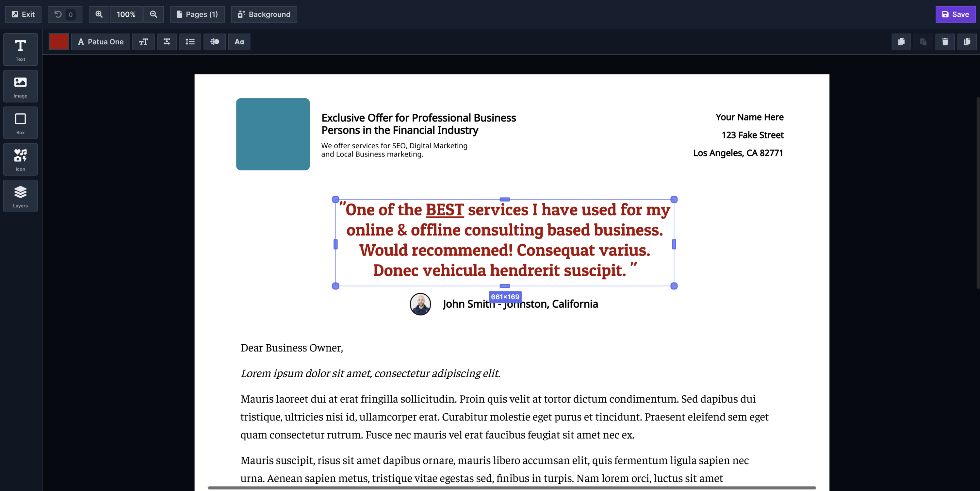Click the John Smith avatar photo
The image size is (980, 491).
point(420,304)
